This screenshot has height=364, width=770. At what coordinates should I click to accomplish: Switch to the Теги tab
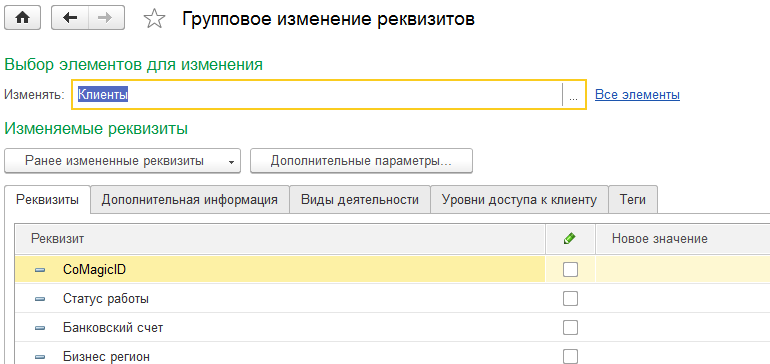click(x=632, y=200)
